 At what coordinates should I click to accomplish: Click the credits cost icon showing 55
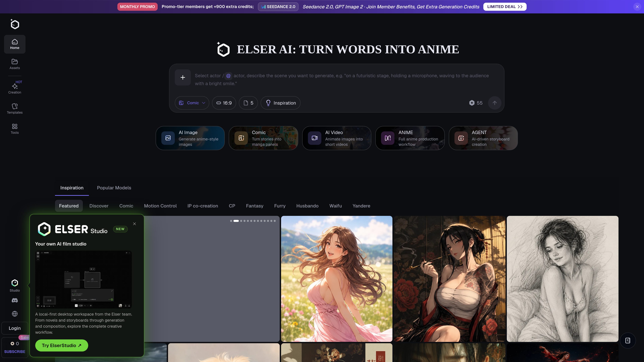(472, 103)
